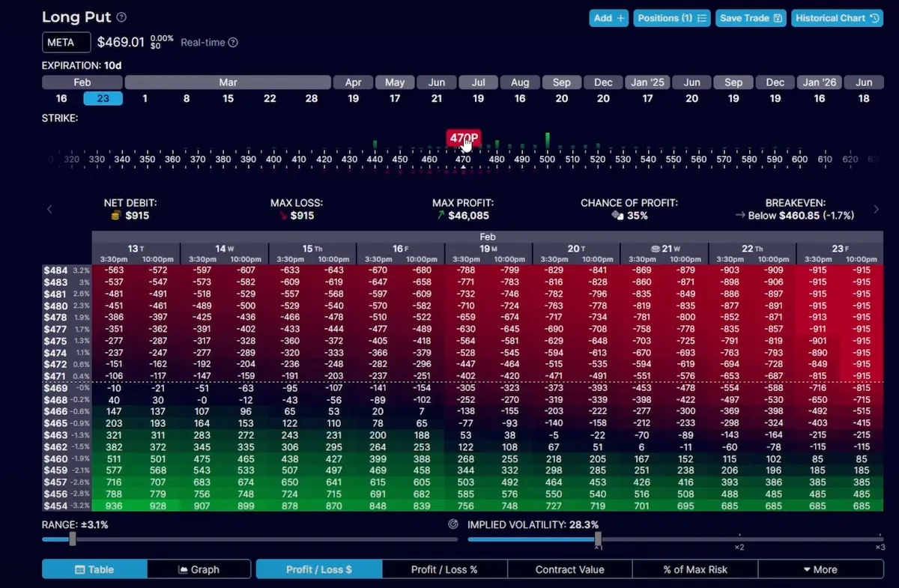Click the 470P strike marker

coord(463,139)
